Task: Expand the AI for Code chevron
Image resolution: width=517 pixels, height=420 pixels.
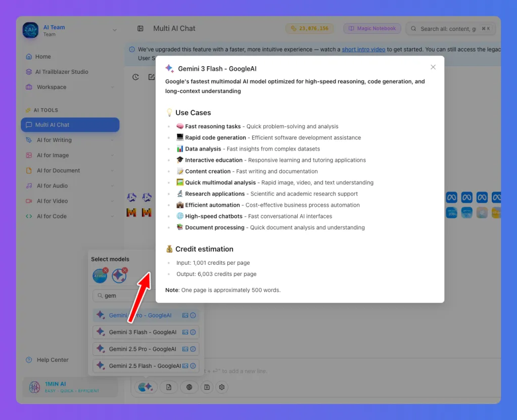Action: (x=112, y=216)
